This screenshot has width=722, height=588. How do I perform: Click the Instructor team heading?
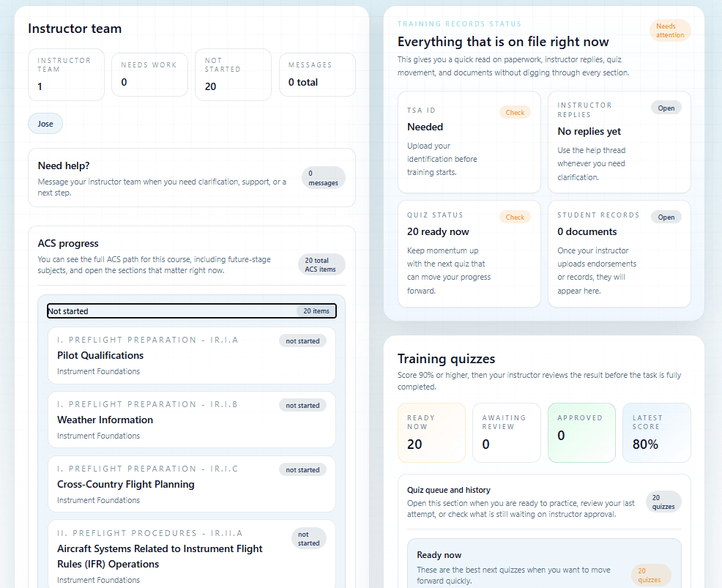click(75, 29)
